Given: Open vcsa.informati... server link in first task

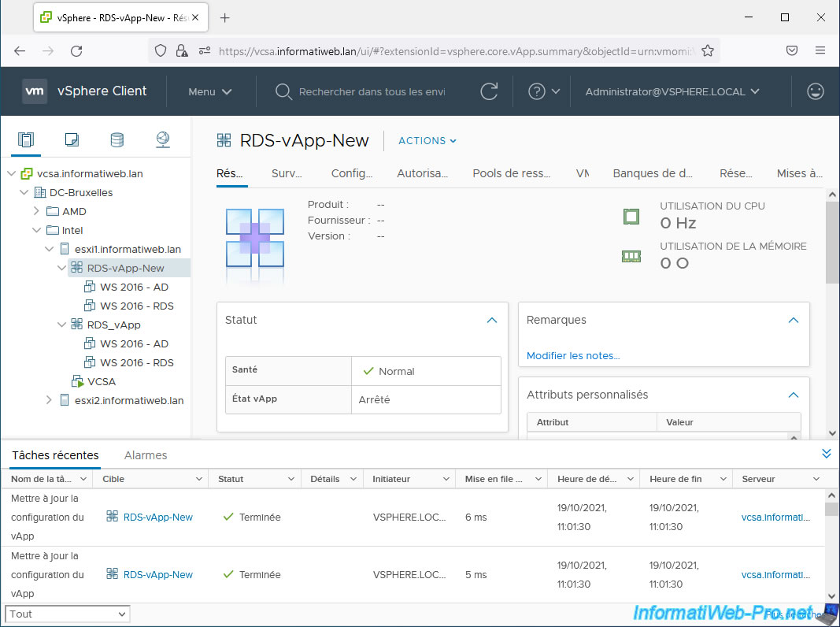Looking at the screenshot, I should 775,518.
